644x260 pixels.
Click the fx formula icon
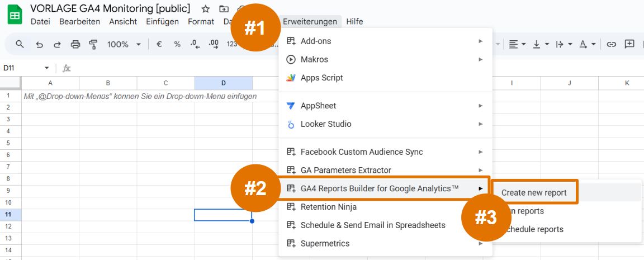pos(67,68)
